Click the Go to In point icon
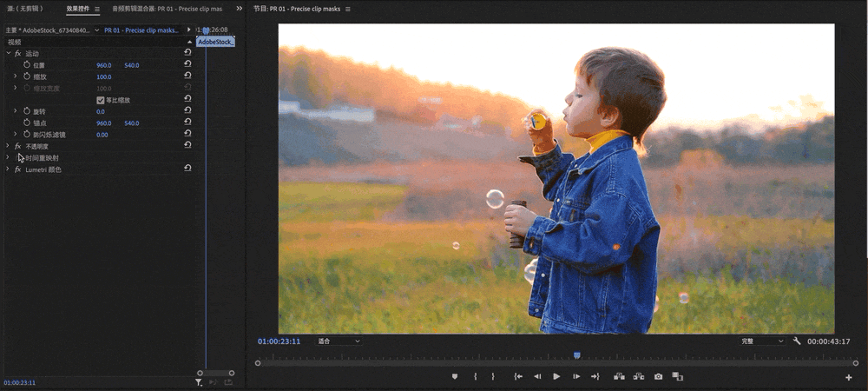The width and height of the screenshot is (868, 391). [518, 376]
